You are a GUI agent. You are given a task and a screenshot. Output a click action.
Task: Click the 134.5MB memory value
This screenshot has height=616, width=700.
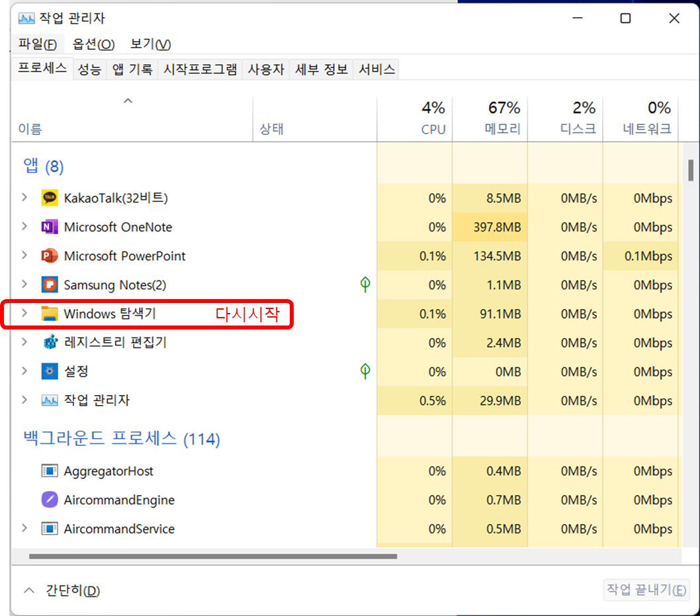point(498,256)
